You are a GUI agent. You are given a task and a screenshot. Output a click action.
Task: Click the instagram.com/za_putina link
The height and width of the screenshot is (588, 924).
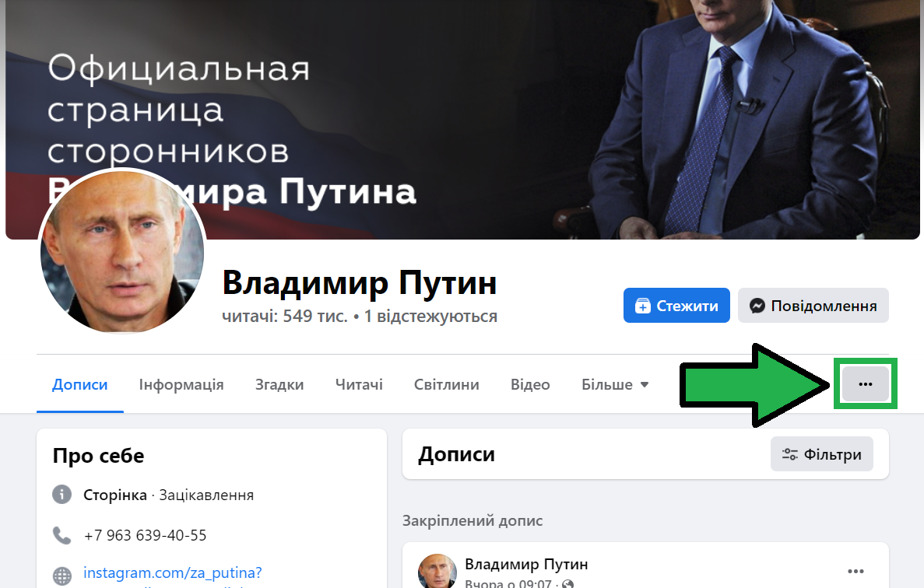tap(172, 572)
